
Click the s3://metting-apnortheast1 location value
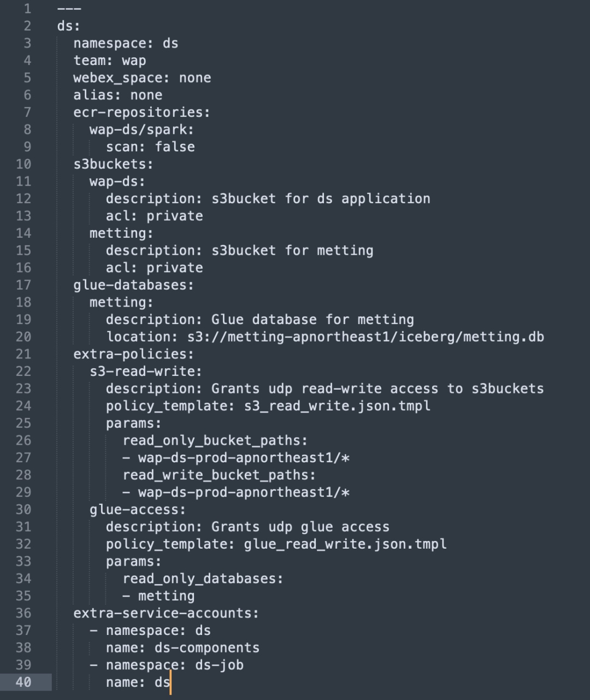tap(366, 337)
